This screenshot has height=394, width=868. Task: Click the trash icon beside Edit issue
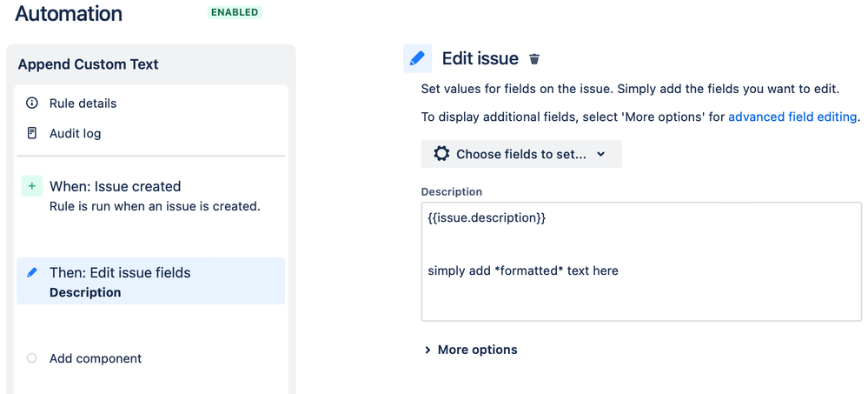pos(534,59)
